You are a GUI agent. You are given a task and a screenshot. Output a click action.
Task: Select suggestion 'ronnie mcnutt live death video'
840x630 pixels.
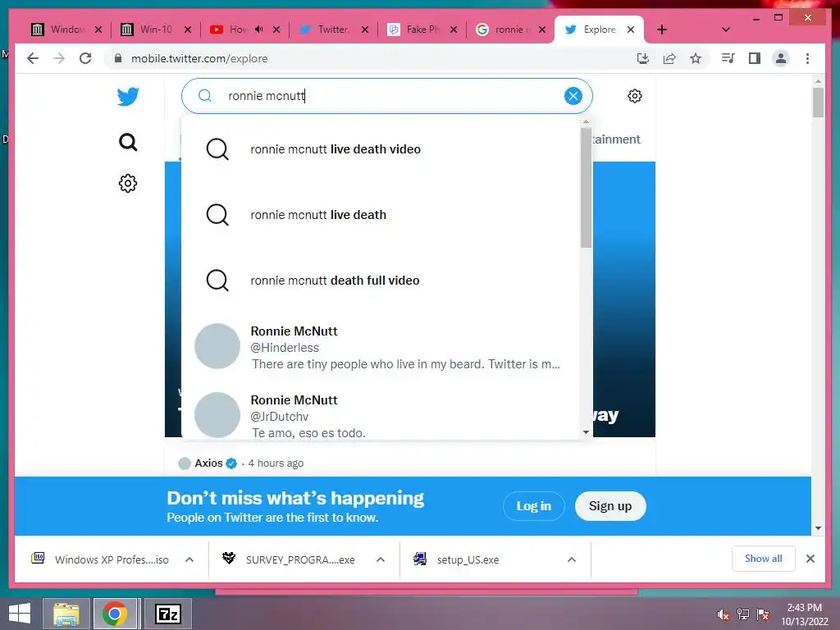pos(381,149)
